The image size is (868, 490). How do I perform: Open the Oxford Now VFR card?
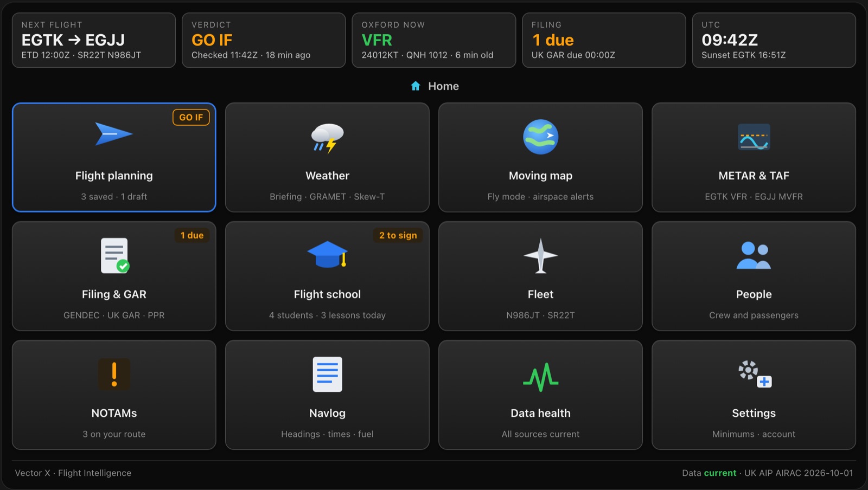pos(433,40)
